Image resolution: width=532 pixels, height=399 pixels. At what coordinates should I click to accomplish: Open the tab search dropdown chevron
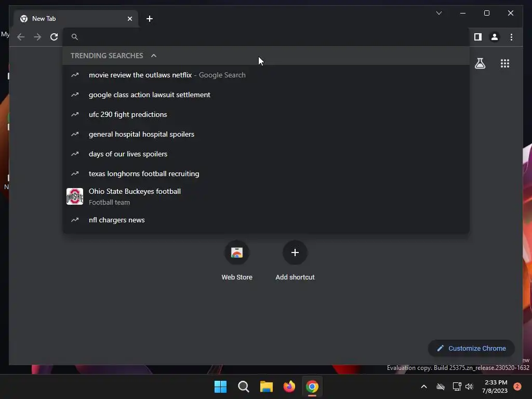(439, 13)
